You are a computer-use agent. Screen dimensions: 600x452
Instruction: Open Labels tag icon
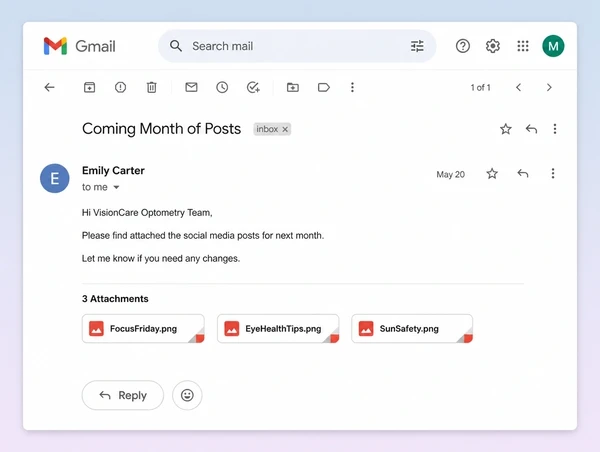click(x=324, y=87)
